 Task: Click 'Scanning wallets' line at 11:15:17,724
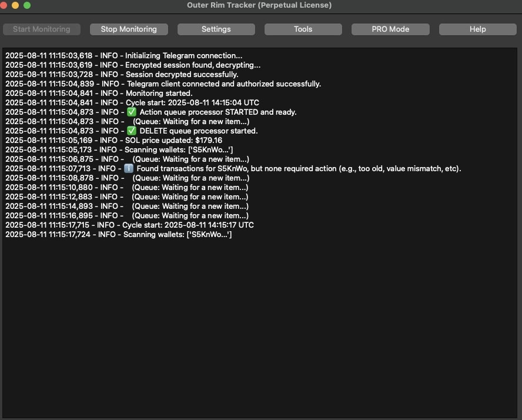coord(119,234)
